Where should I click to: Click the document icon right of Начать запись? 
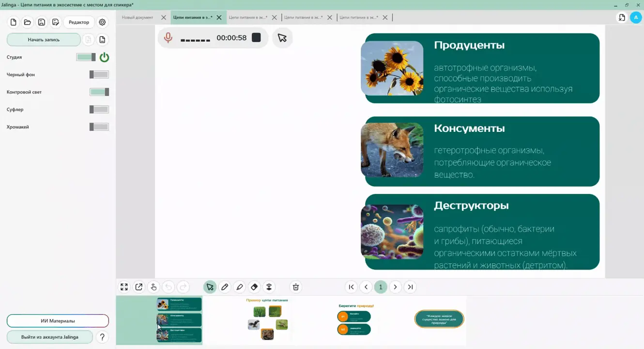102,40
